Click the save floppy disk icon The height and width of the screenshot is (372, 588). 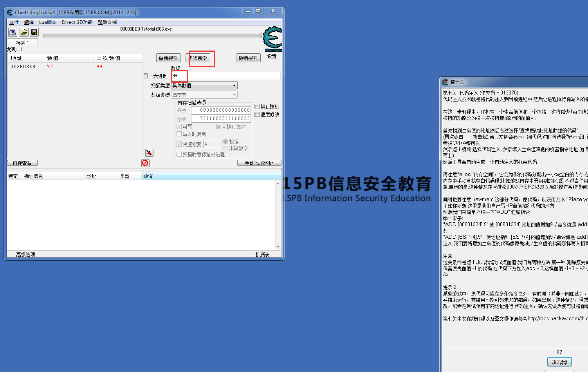[34, 32]
